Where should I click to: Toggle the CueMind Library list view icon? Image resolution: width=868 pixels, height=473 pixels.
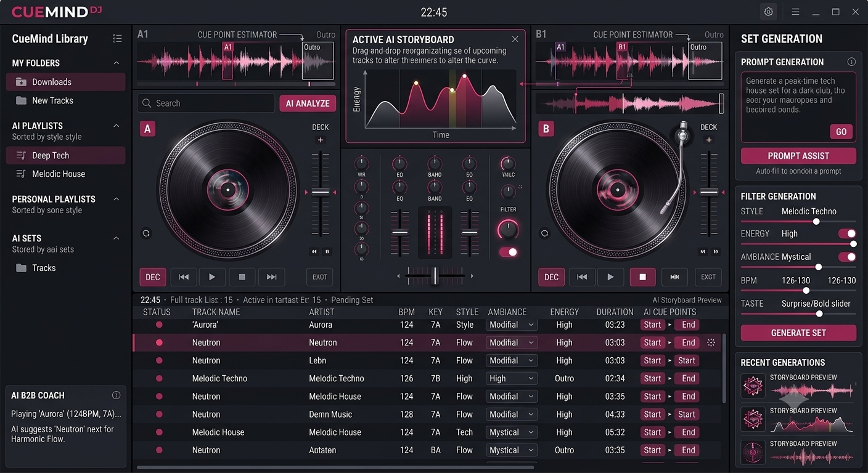tap(117, 38)
